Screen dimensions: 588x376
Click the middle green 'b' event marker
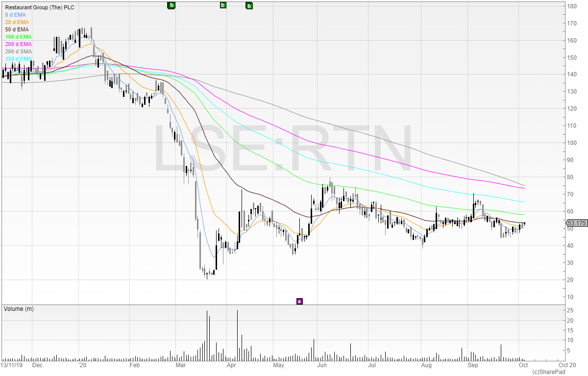point(223,5)
